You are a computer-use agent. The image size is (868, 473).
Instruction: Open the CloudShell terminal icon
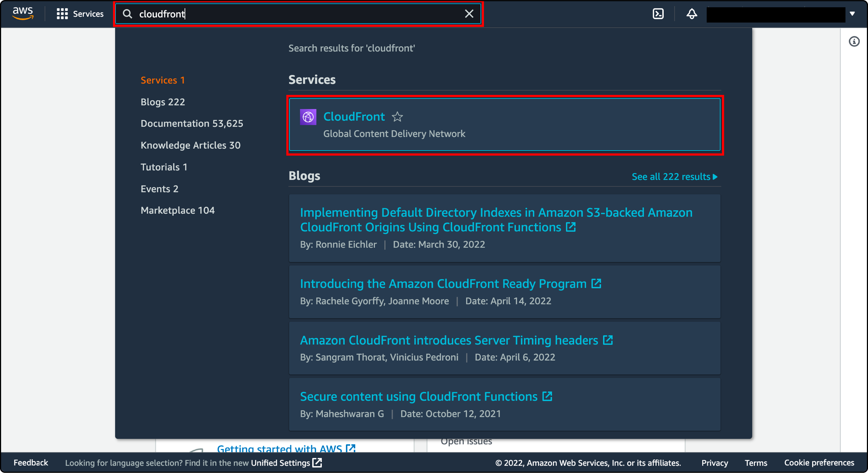tap(658, 14)
